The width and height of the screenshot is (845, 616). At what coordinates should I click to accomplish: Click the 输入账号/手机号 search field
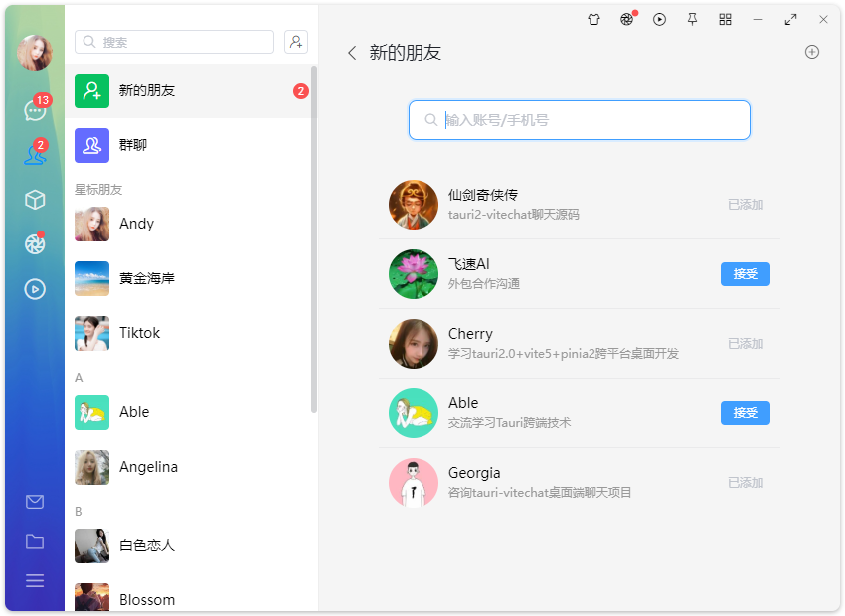pyautogui.click(x=579, y=119)
